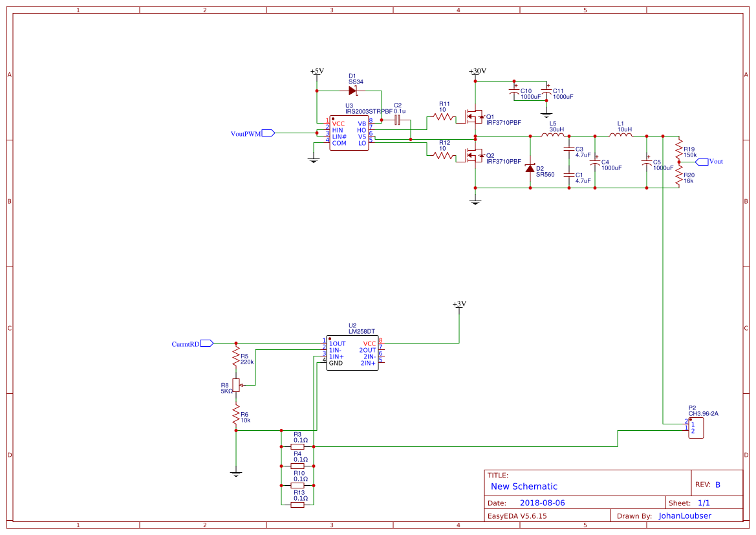Select the R20 16k resistor symbol
The width and height of the screenshot is (756, 535).
tap(679, 175)
